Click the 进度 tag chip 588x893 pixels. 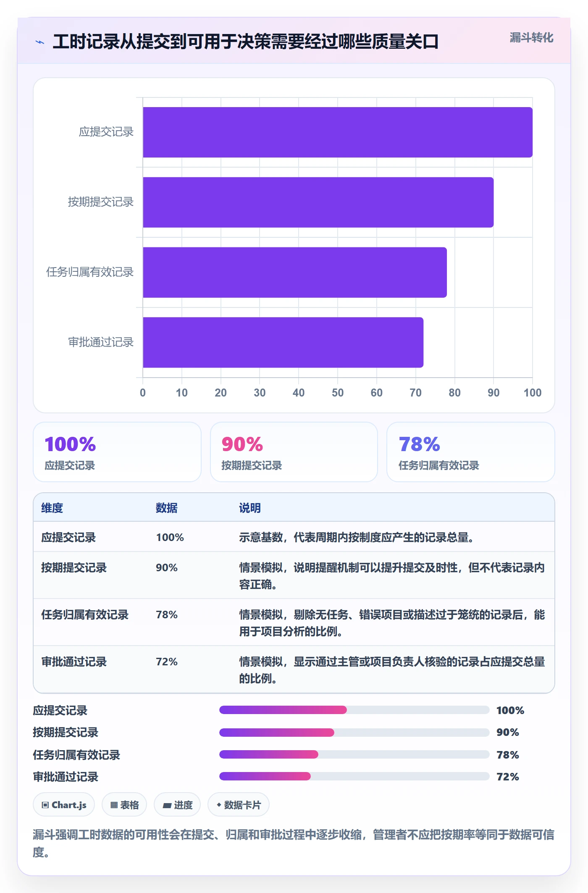coord(177,805)
